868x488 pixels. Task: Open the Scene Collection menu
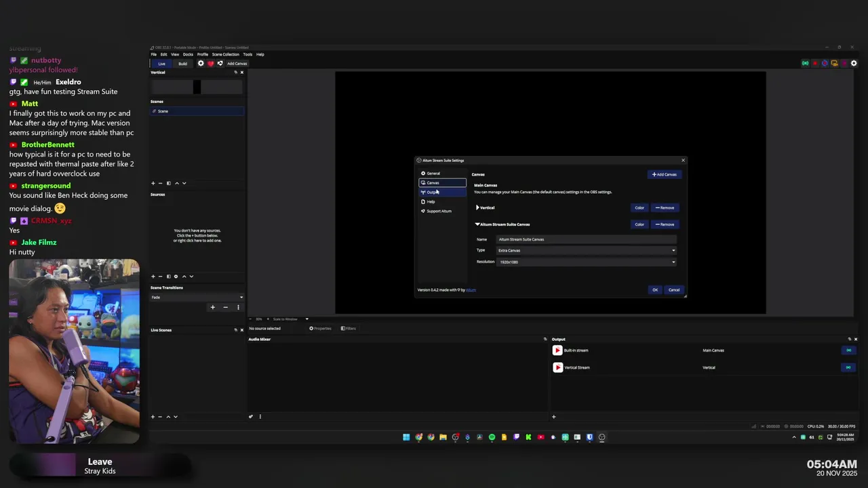click(x=225, y=54)
